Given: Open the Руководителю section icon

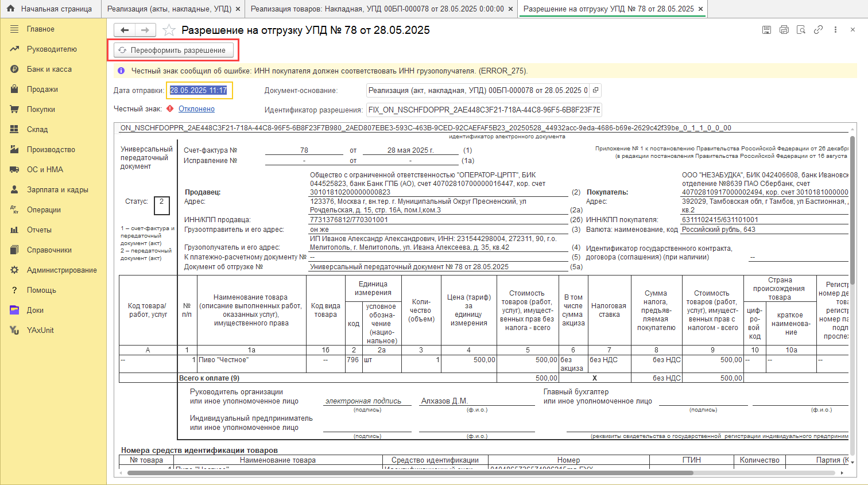Looking at the screenshot, I should point(14,49).
